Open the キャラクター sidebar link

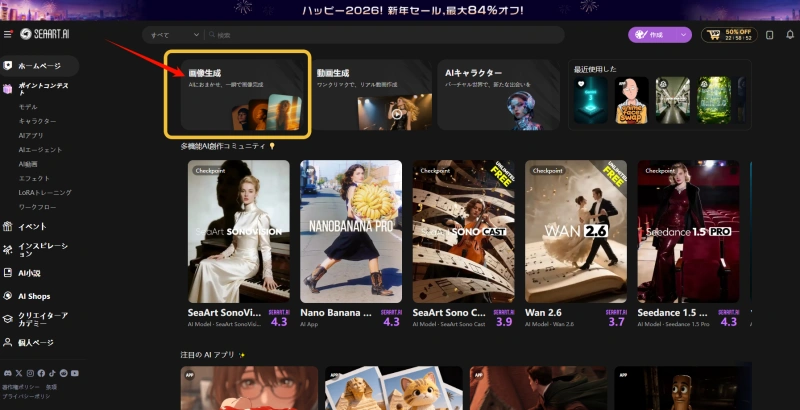[37, 121]
